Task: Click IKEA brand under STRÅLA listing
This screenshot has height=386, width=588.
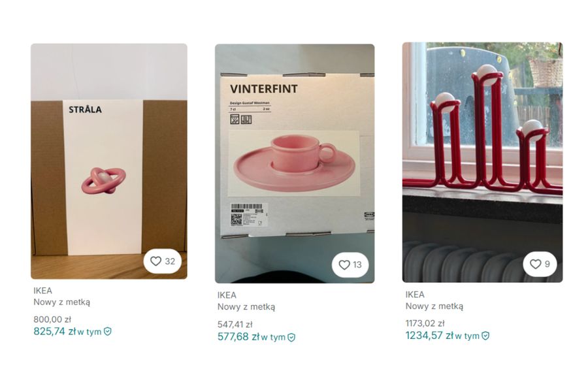Action: (x=43, y=291)
